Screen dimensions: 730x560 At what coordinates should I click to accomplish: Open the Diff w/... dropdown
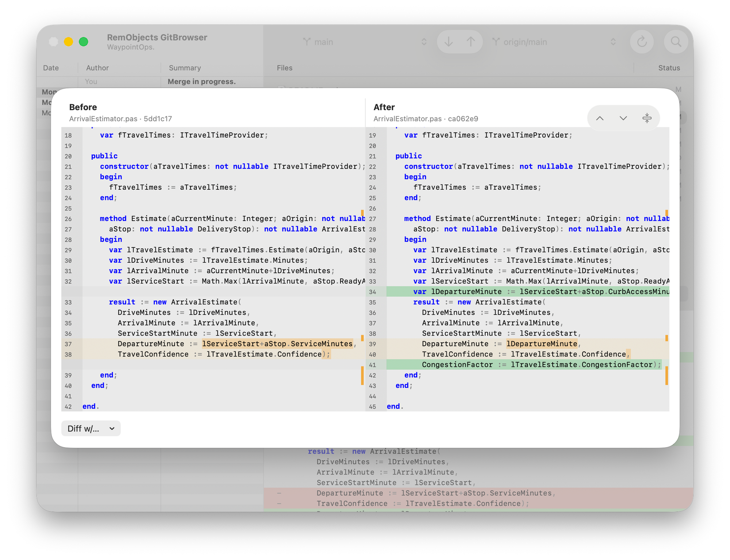[91, 428]
